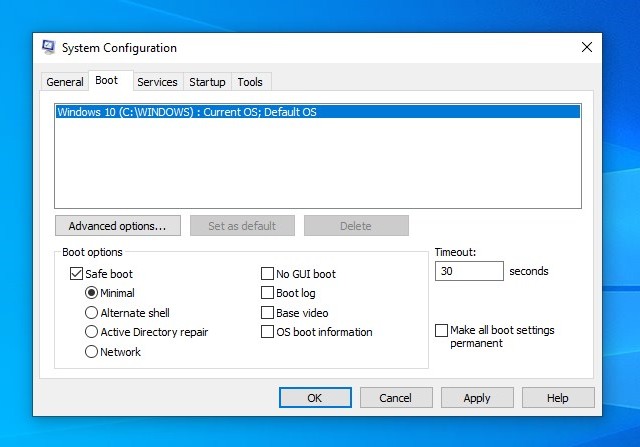Viewport: 640px width, 447px height.
Task: Open Help for System Configuration
Action: [x=558, y=398]
